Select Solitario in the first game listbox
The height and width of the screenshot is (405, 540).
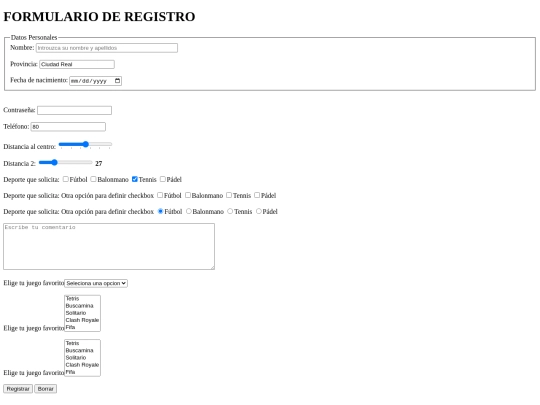[x=82, y=313]
